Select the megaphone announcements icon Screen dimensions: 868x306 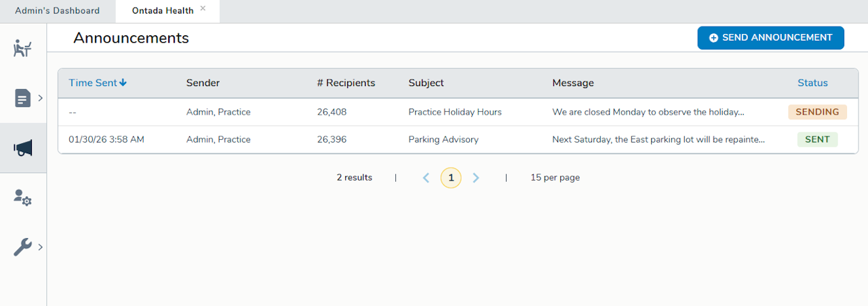click(x=23, y=148)
